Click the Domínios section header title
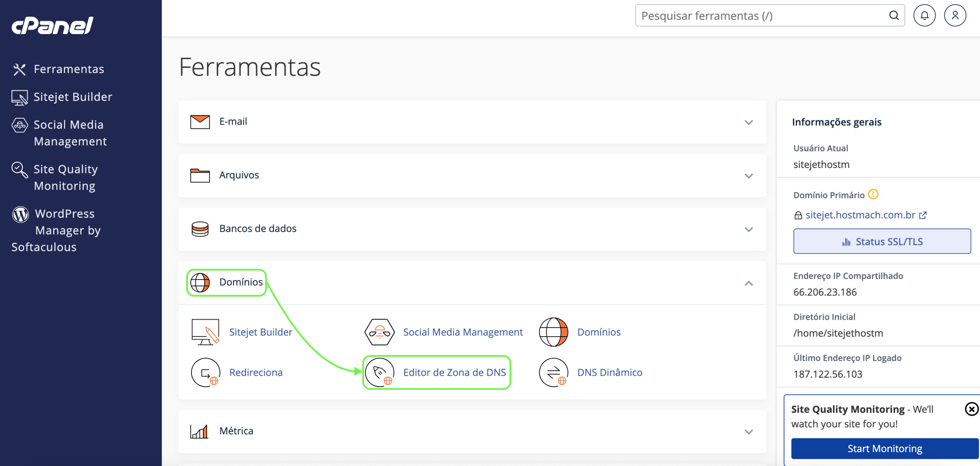Screen dimensions: 980x466 241,282
